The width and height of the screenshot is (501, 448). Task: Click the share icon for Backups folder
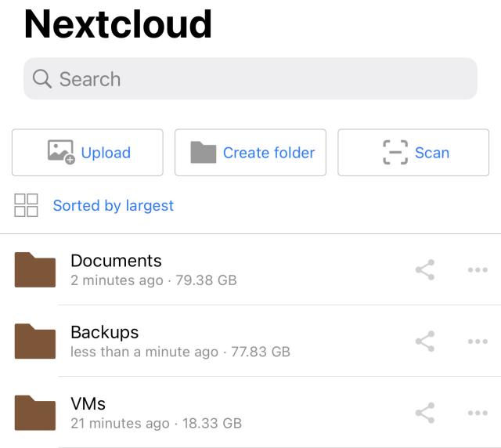pos(424,341)
